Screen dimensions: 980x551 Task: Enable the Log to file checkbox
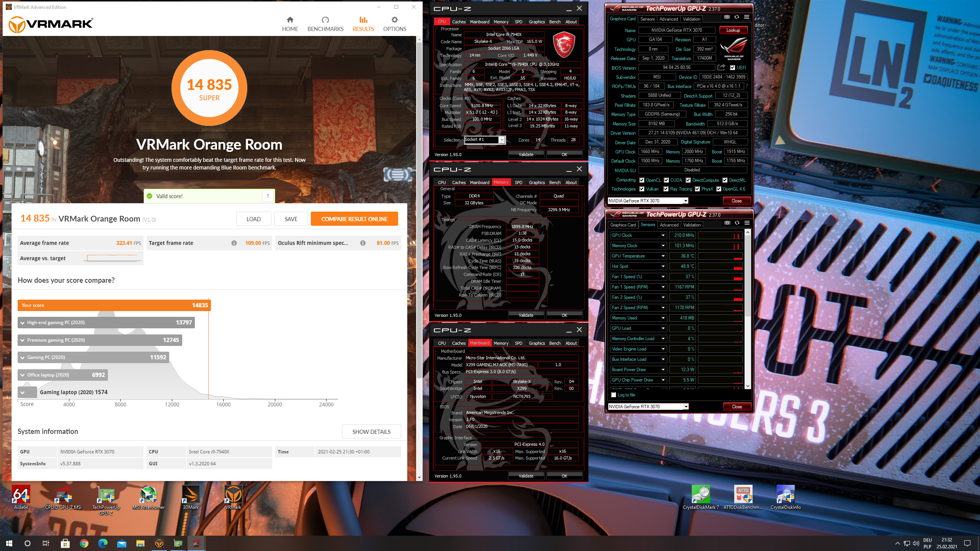(x=614, y=395)
